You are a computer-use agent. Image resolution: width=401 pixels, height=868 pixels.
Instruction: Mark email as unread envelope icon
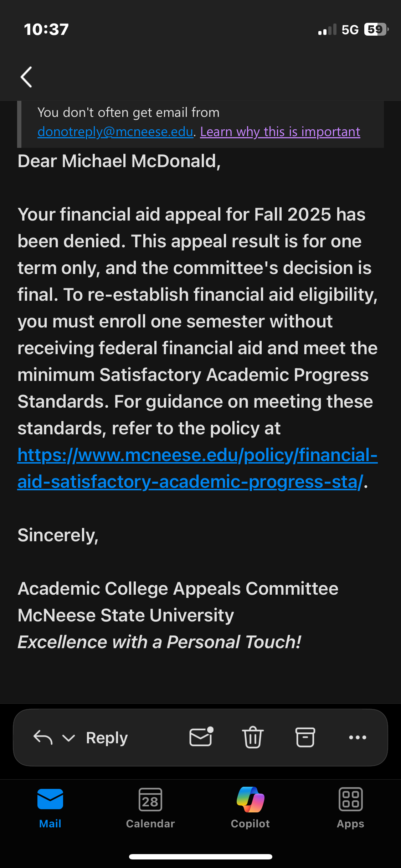(201, 737)
